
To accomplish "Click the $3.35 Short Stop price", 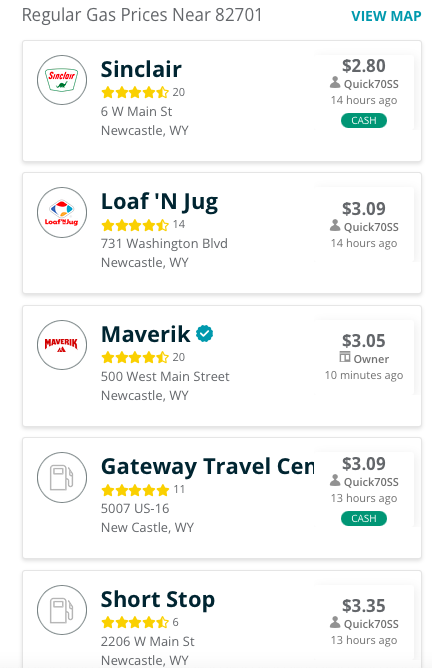I will 364,606.
